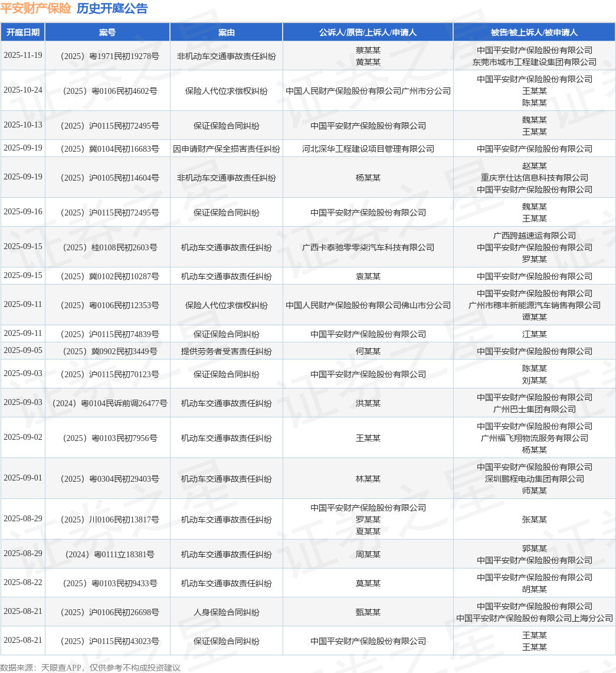Select the 公诉人/原告/上诉人/申请人 column header
Viewport: 616px width, 673px height.
pos(368,32)
